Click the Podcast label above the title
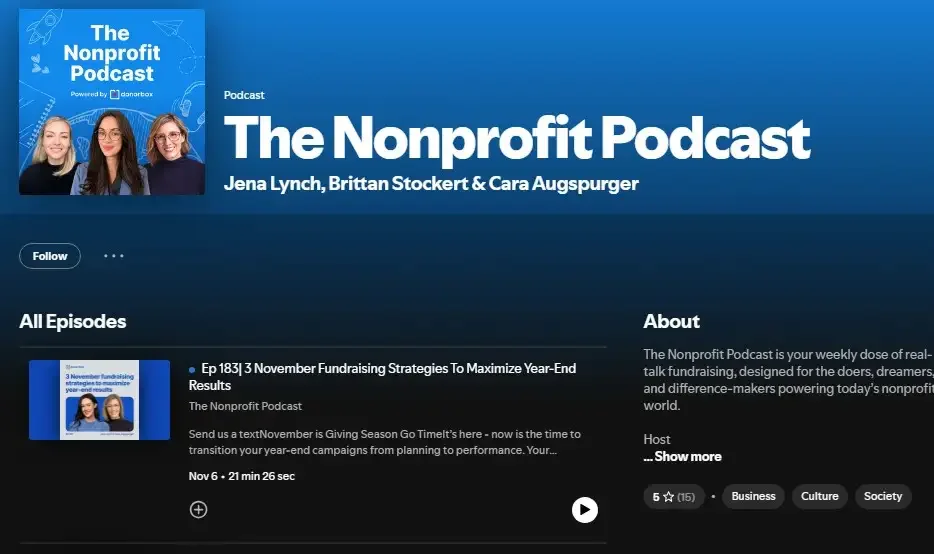The image size is (934, 554). point(244,95)
